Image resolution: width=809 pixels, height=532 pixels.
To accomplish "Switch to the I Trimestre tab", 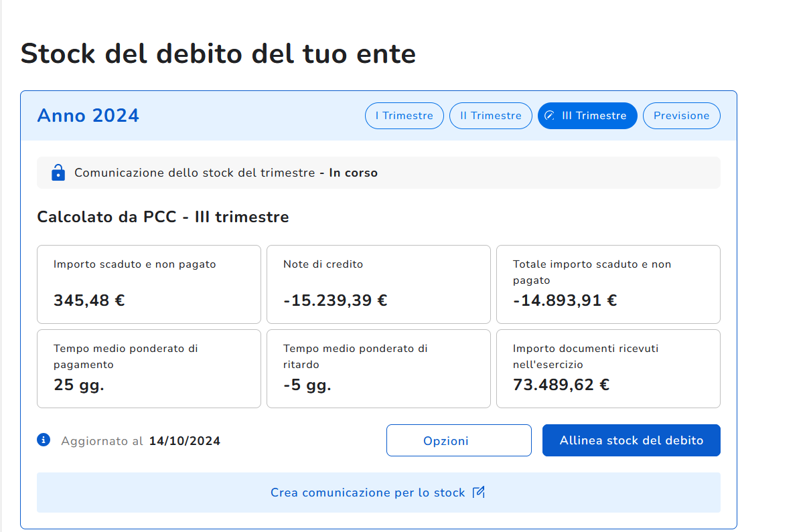I will point(404,116).
